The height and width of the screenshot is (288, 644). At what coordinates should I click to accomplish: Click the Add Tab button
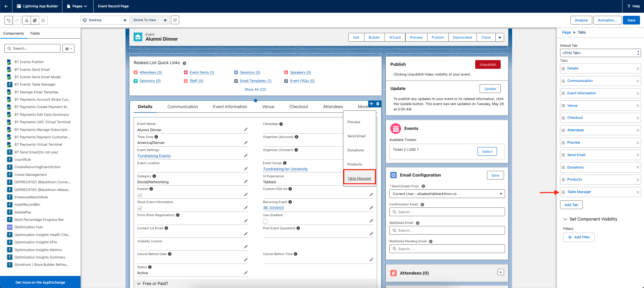coord(571,205)
